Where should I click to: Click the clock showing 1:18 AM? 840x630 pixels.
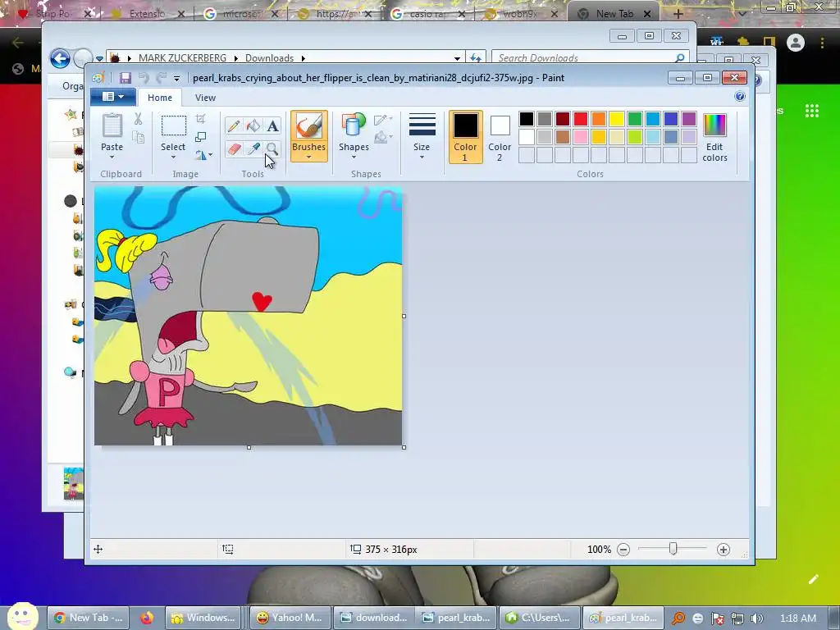point(797,619)
